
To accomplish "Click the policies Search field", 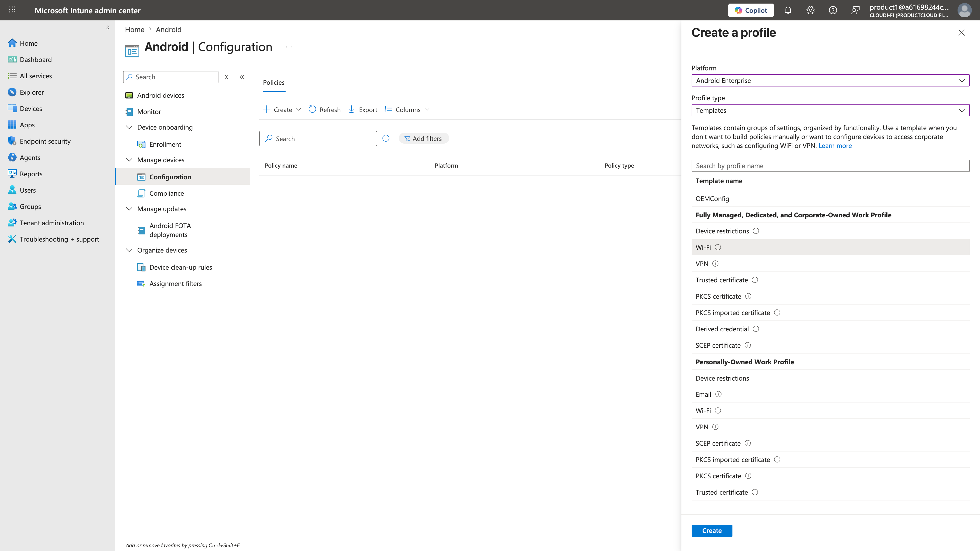I will tap(318, 139).
